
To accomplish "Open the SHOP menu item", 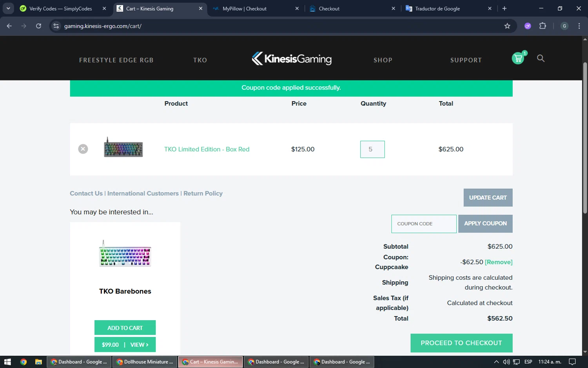I will point(383,60).
